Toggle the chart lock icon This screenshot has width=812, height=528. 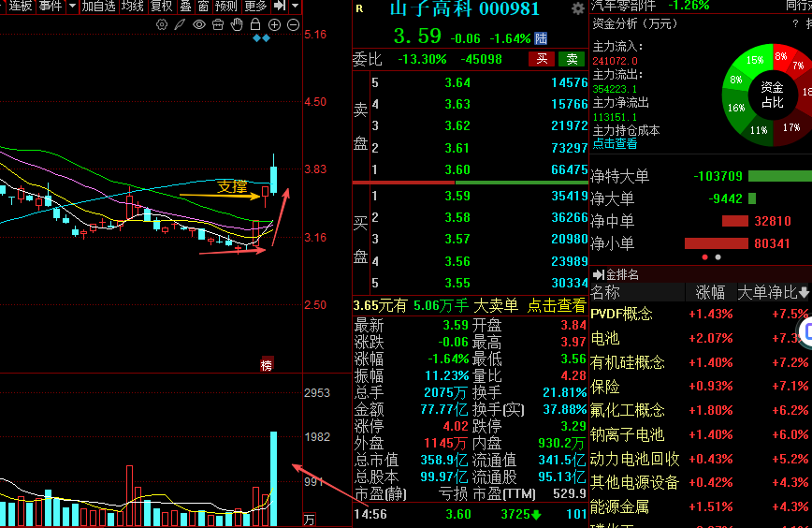click(255, 23)
